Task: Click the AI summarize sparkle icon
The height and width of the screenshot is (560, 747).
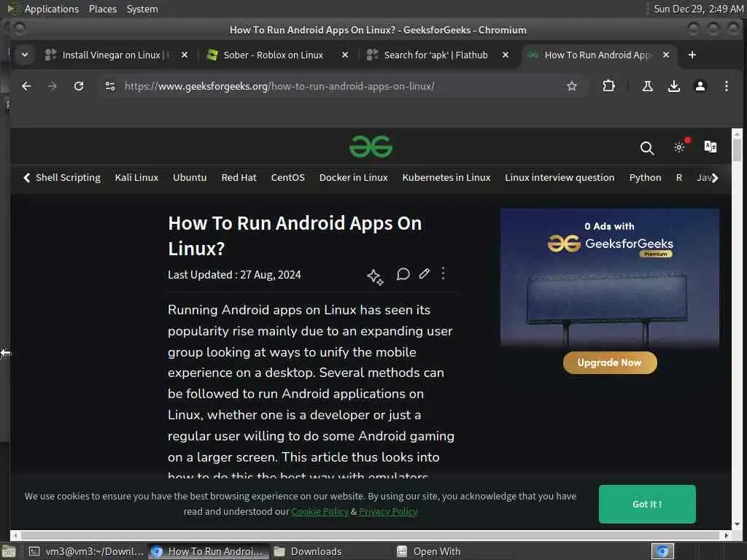Action: pyautogui.click(x=375, y=276)
